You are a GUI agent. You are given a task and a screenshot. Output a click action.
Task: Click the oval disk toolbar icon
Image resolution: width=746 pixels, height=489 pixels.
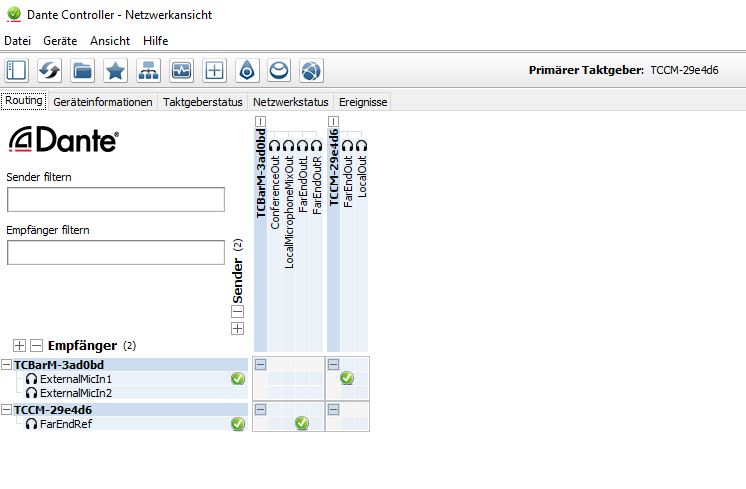coord(279,71)
